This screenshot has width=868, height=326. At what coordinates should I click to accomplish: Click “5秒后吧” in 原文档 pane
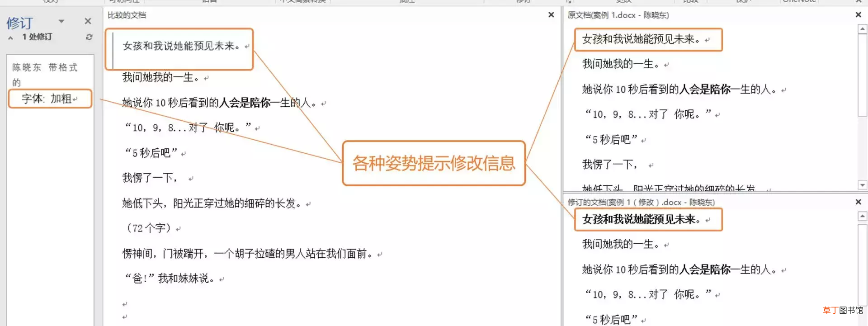(x=611, y=139)
